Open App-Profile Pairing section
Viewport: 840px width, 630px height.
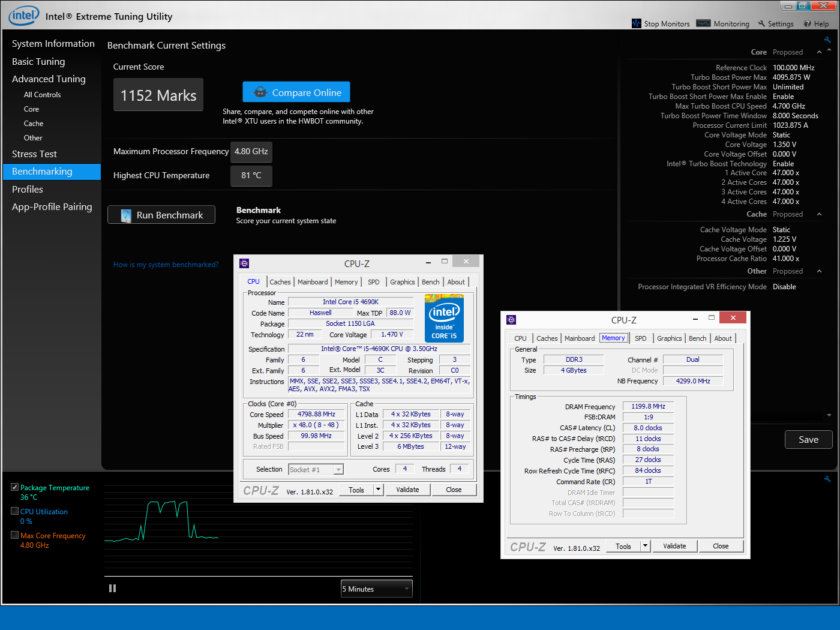point(52,207)
